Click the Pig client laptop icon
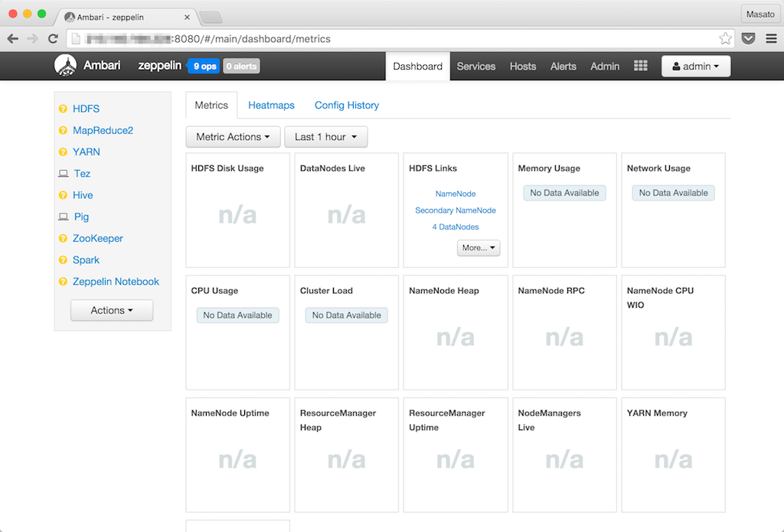784x532 pixels. click(x=63, y=217)
